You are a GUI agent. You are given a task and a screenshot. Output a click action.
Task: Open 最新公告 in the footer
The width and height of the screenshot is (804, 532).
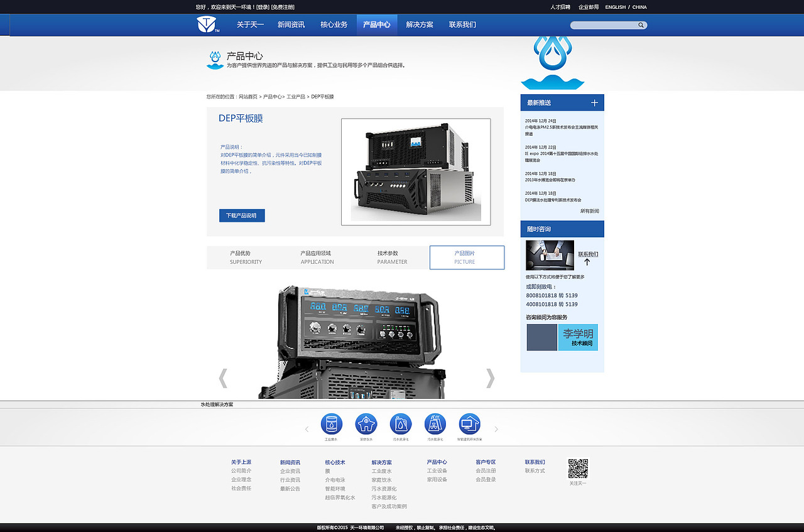[x=290, y=489]
